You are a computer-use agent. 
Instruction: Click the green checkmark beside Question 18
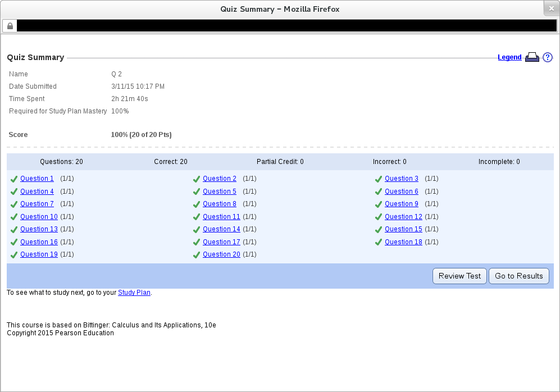pos(379,243)
